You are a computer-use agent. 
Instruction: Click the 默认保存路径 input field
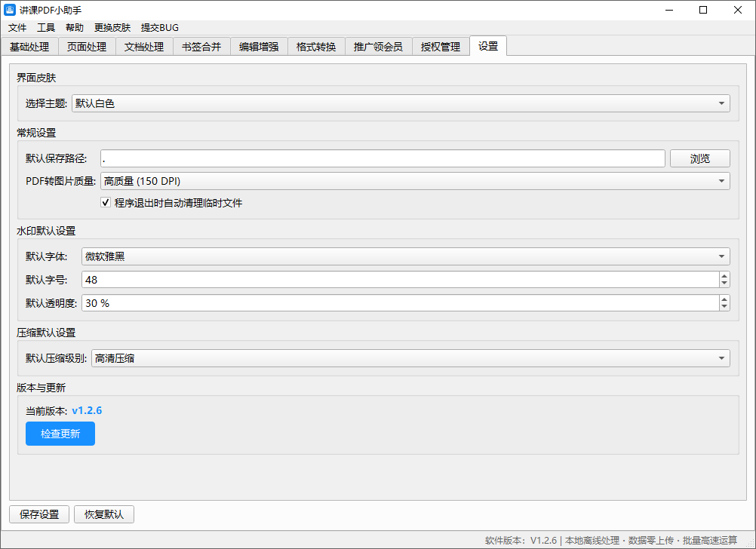[x=383, y=158]
